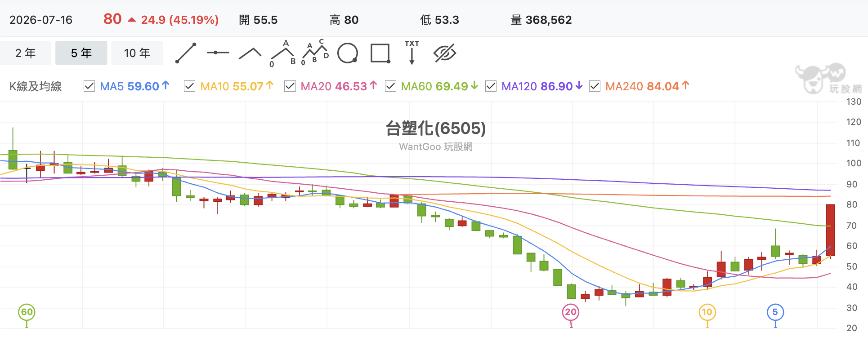Select the trend line drawing tool
Screen dimensions: 868x337
point(186,53)
